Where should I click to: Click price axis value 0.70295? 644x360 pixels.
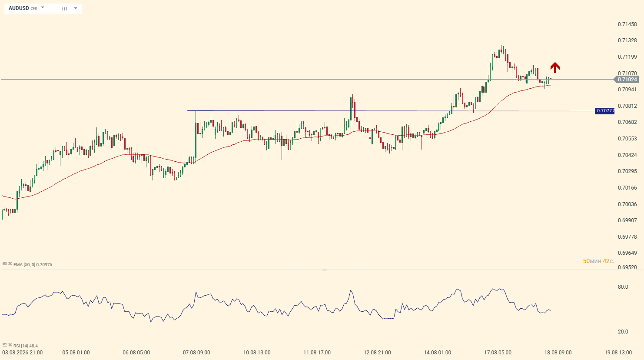pyautogui.click(x=627, y=171)
